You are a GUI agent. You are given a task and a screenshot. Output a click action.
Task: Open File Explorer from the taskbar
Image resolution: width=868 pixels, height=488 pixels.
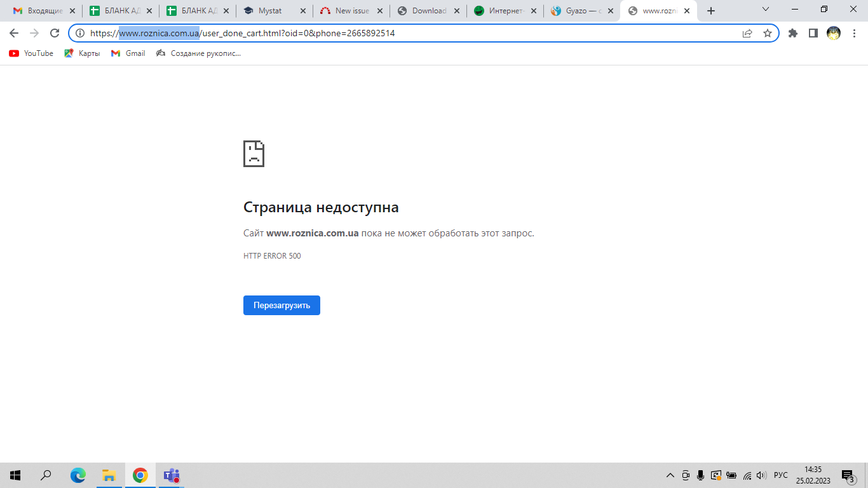(109, 475)
